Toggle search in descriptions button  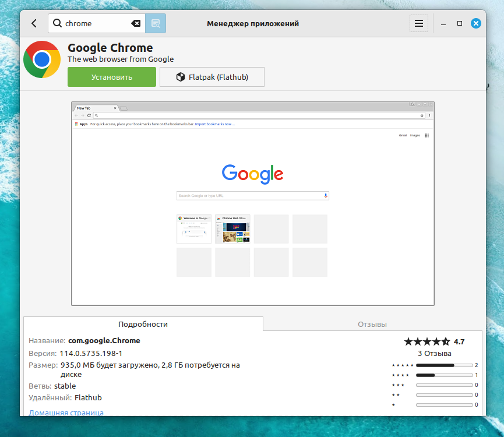[156, 23]
